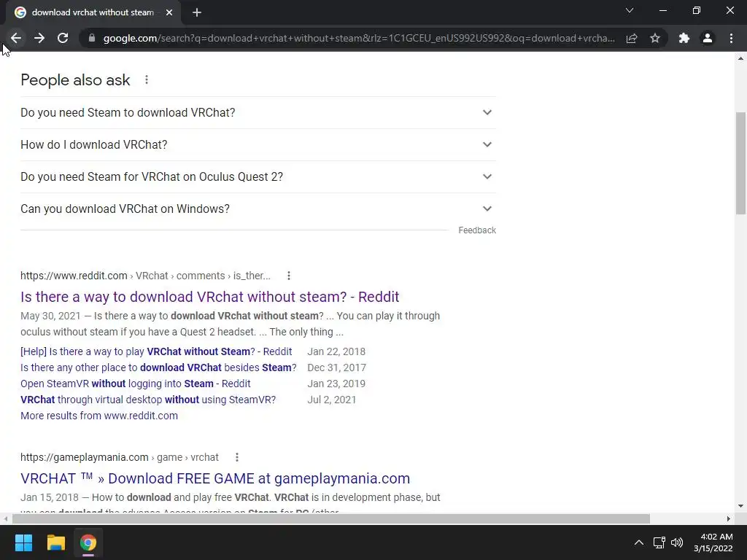
Task: Expand 'Do you need Steam for VRChat on Oculus Quest 2?'
Action: 258,176
